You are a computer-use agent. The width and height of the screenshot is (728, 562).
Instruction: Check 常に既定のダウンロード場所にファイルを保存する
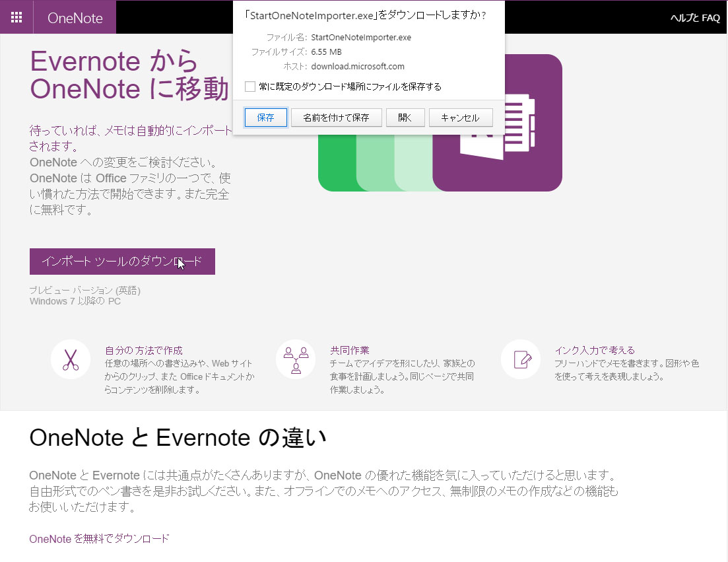coord(249,87)
